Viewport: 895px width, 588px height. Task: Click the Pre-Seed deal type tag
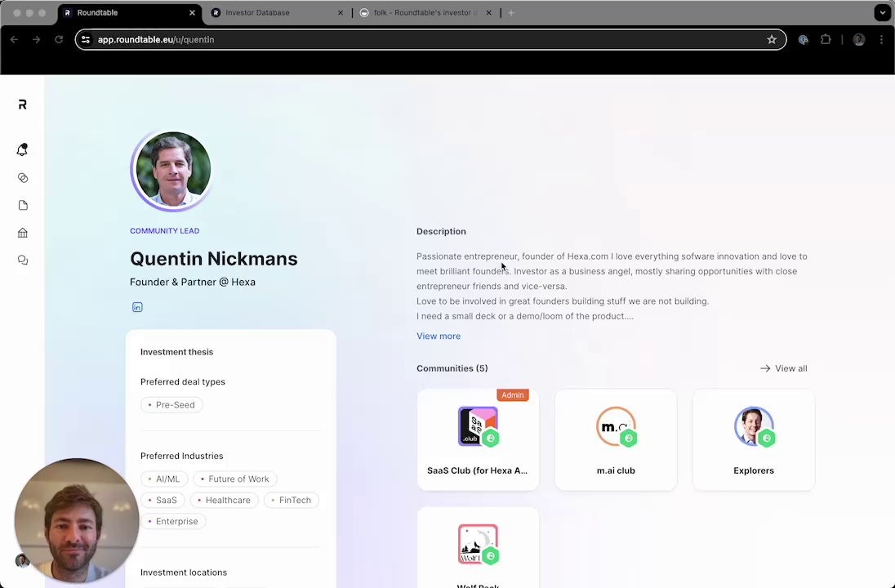pos(171,405)
